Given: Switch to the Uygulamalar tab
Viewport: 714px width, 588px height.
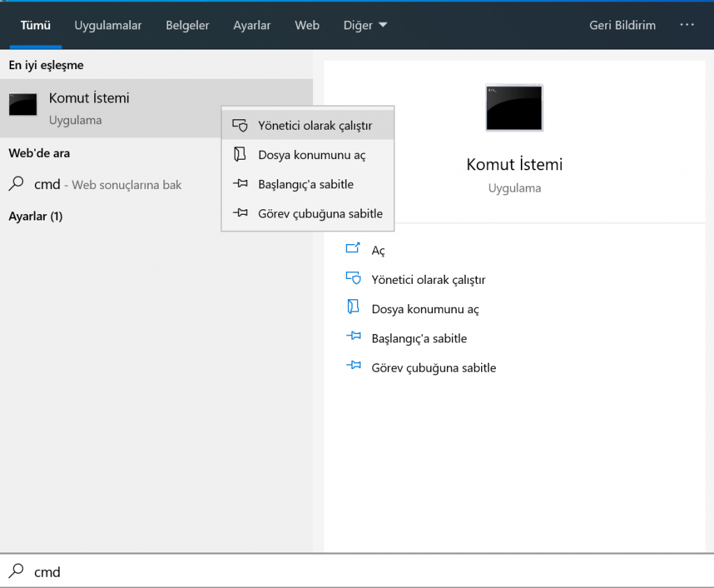Looking at the screenshot, I should 108,25.
